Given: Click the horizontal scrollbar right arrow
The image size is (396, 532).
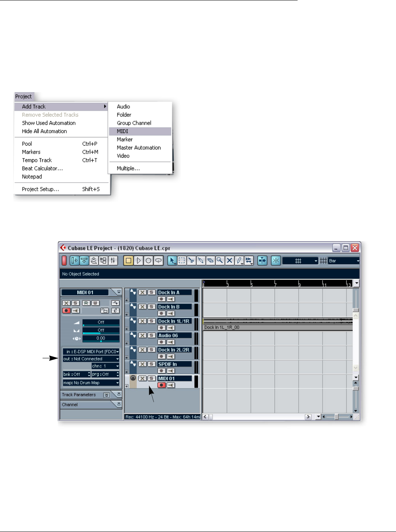Looking at the screenshot, I should tap(308, 417).
